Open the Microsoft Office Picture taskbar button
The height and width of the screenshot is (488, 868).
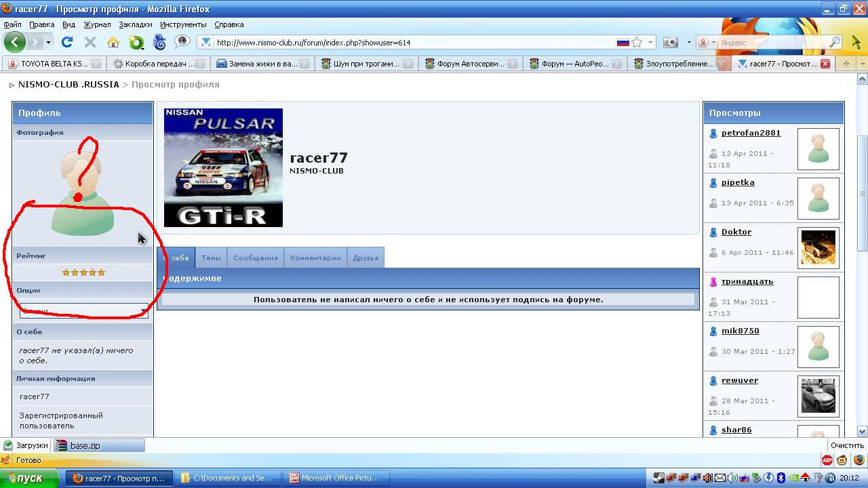point(337,478)
